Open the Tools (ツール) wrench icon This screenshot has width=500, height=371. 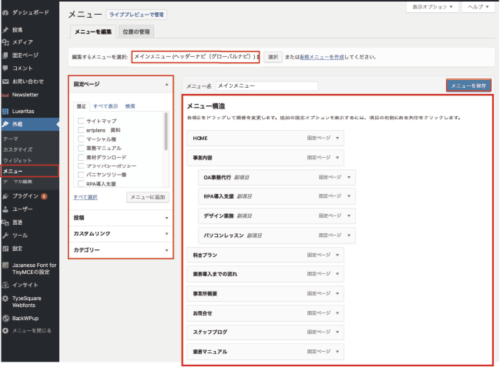5,236
